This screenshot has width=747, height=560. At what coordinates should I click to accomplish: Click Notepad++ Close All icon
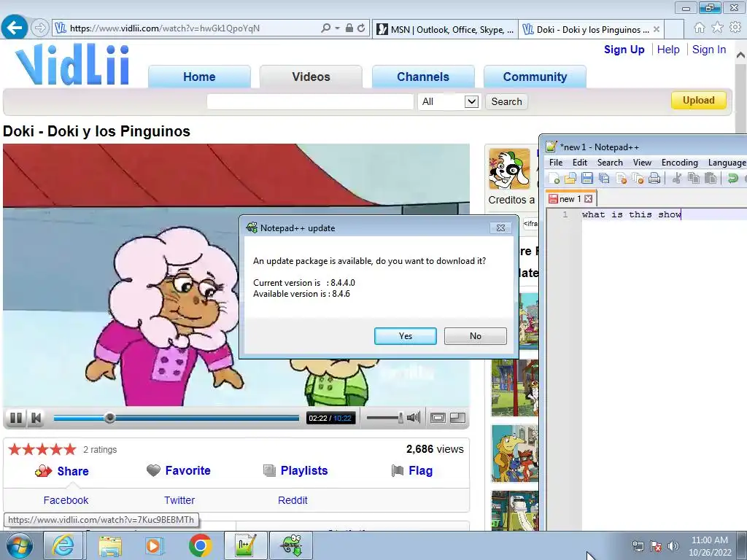[638, 178]
